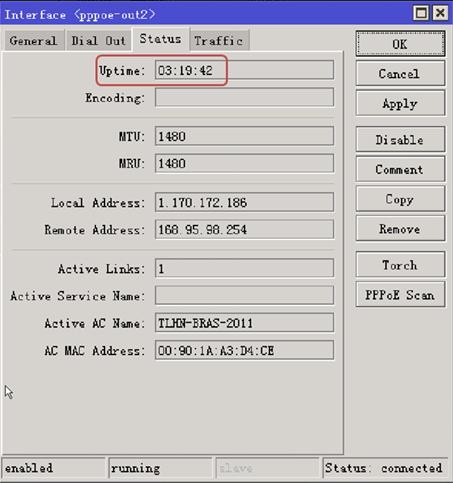Click the 'Local Address:' label
Image resolution: width=453 pixels, height=483 pixels.
click(98, 203)
